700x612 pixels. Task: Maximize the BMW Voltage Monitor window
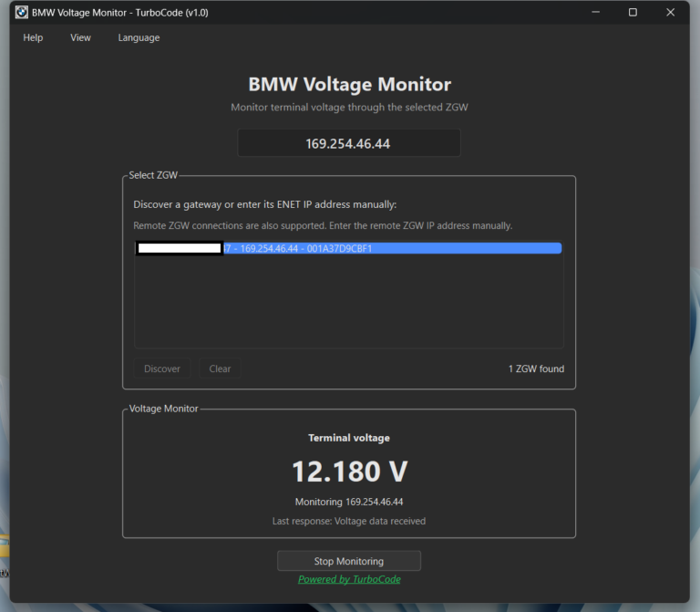[633, 13]
